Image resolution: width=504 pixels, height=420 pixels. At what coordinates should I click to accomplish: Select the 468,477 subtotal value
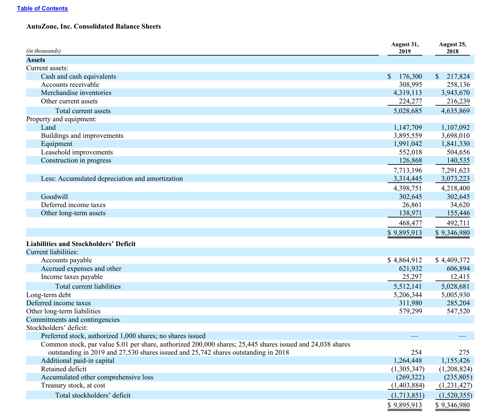pos(410,223)
